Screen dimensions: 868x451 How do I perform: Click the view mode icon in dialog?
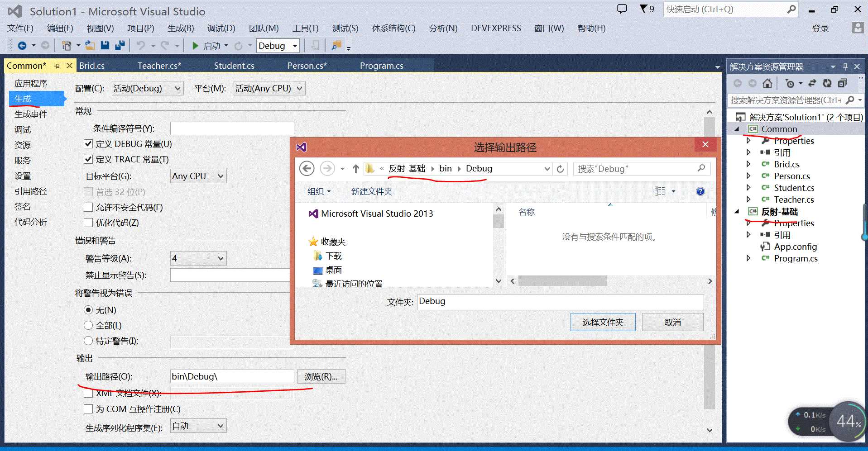click(660, 191)
